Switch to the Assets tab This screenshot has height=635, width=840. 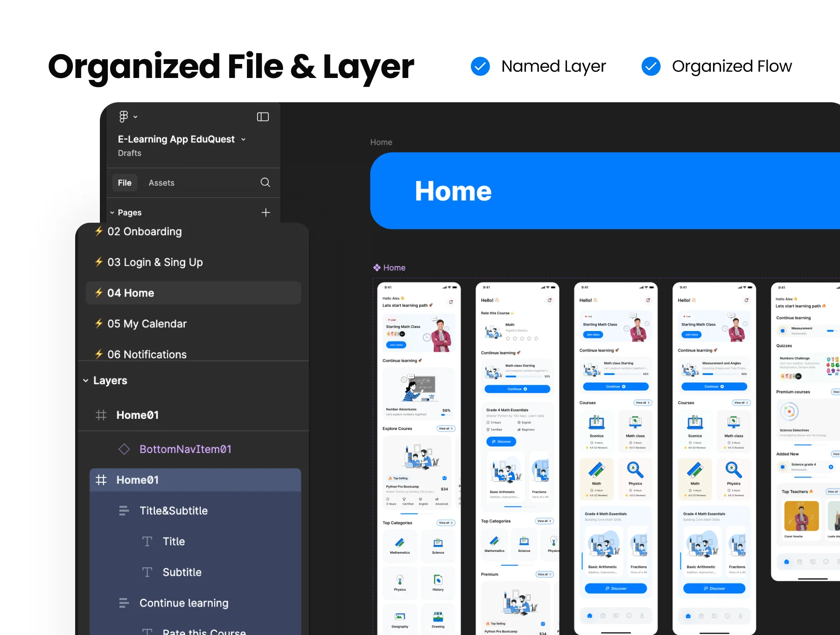161,183
